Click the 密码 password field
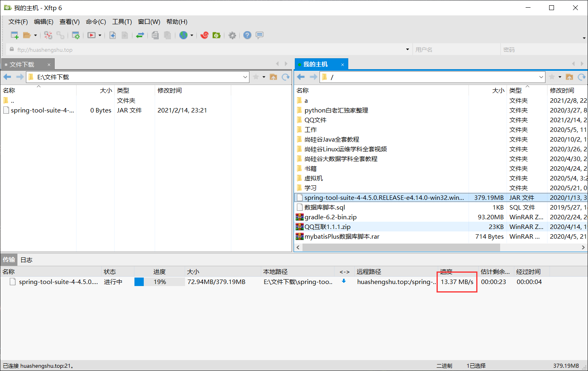This screenshot has width=588, height=371. point(543,50)
